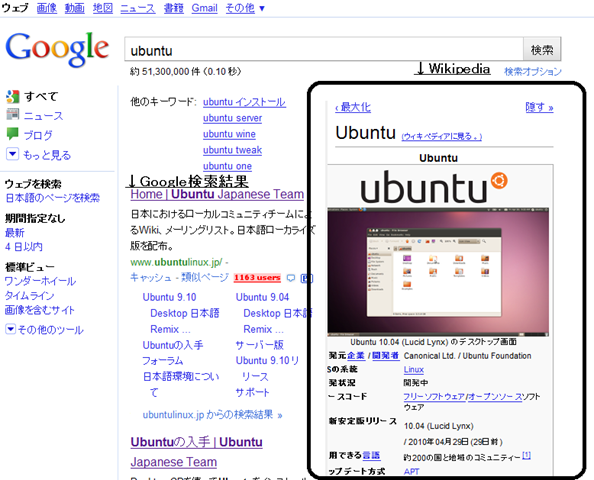Open 検索オプション link
This screenshot has width=594, height=480.
(x=533, y=71)
